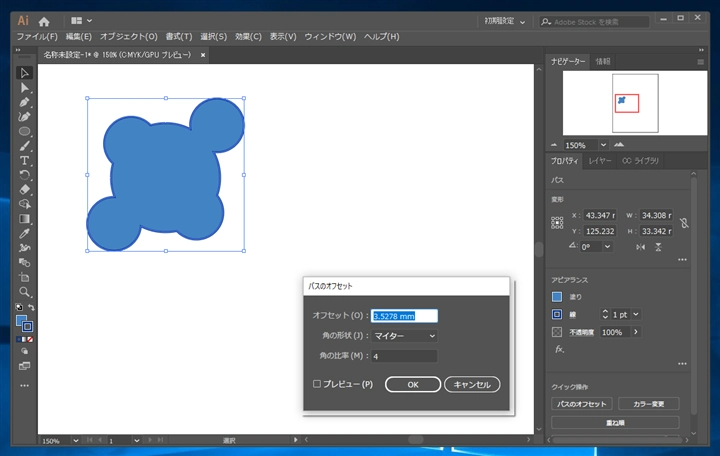The height and width of the screenshot is (456, 720).
Task: Select the Paintbrush tool
Action: click(24, 146)
